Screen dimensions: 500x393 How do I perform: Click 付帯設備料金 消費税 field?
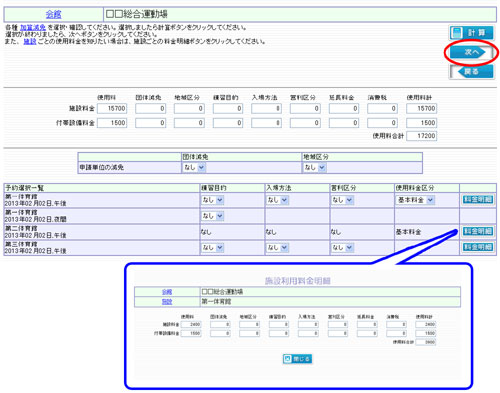(382, 123)
